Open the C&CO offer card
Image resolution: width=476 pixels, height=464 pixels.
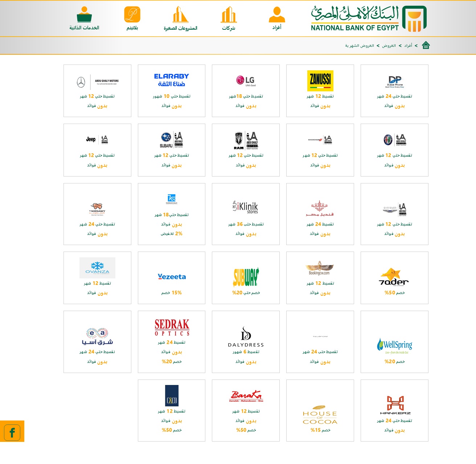(172, 410)
